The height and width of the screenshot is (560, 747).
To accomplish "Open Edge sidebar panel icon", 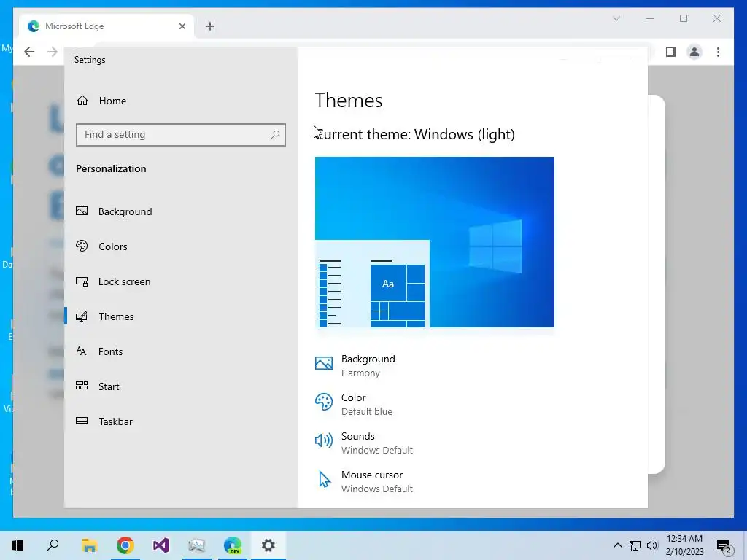I will (671, 52).
